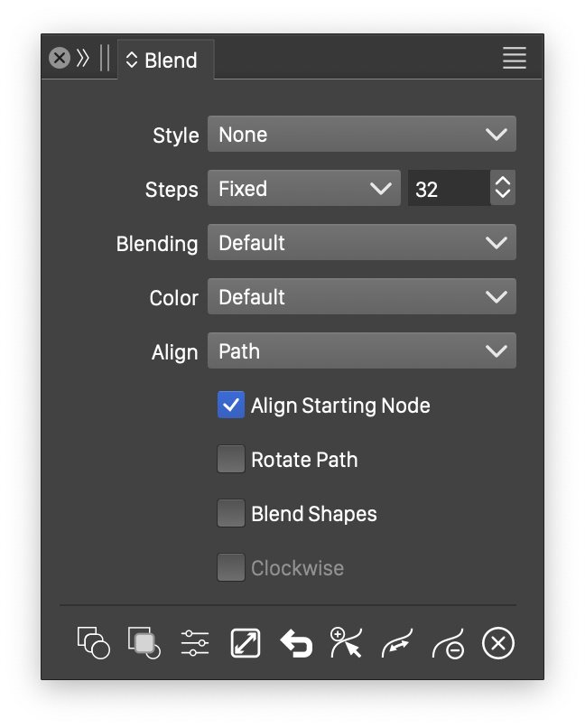This screenshot has height=728, width=585.
Task: Enable the Blend Shapes checkbox
Action: click(231, 514)
